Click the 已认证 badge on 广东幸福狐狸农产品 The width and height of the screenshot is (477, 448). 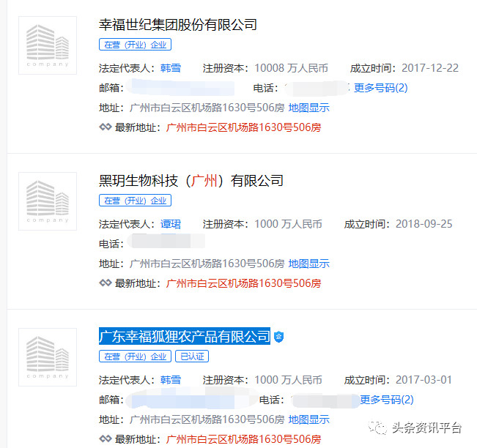(x=191, y=356)
